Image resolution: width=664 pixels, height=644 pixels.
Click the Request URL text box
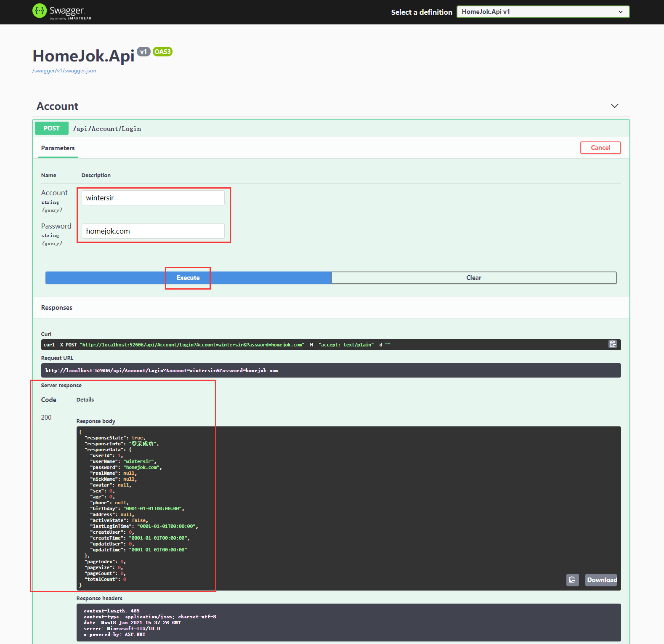point(331,370)
